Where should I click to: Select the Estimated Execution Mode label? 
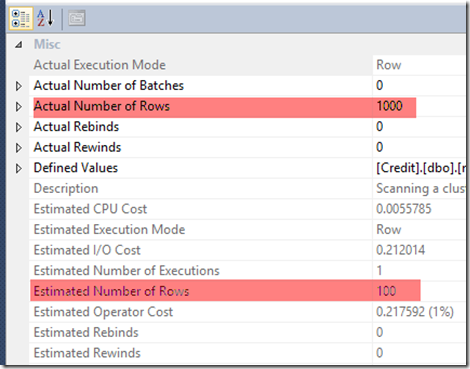109,230
